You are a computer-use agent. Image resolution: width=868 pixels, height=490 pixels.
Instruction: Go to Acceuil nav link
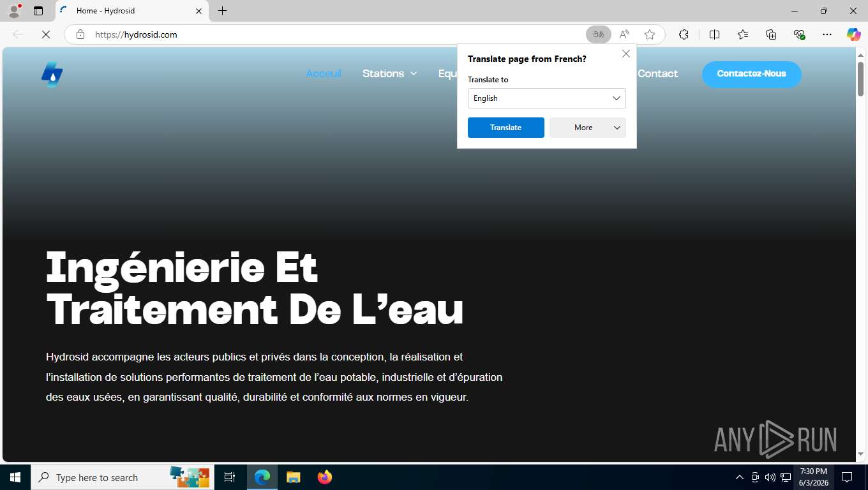(x=324, y=73)
